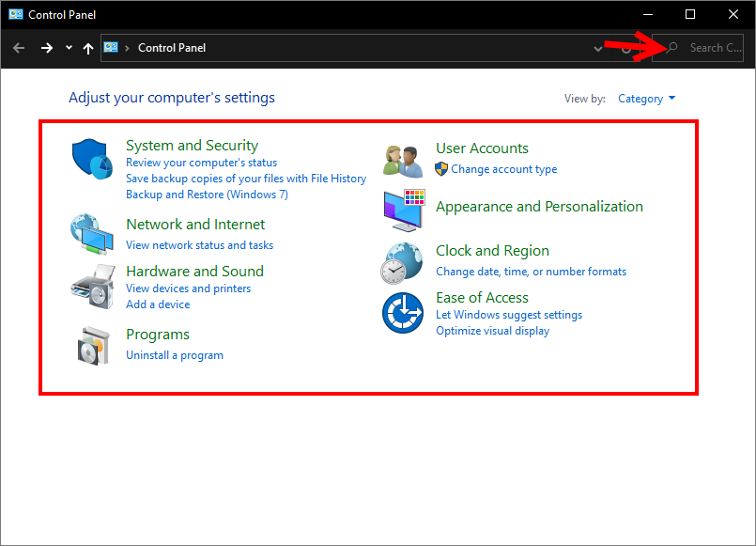Image resolution: width=756 pixels, height=546 pixels.
Task: Click View network status and tasks
Action: pyautogui.click(x=200, y=245)
